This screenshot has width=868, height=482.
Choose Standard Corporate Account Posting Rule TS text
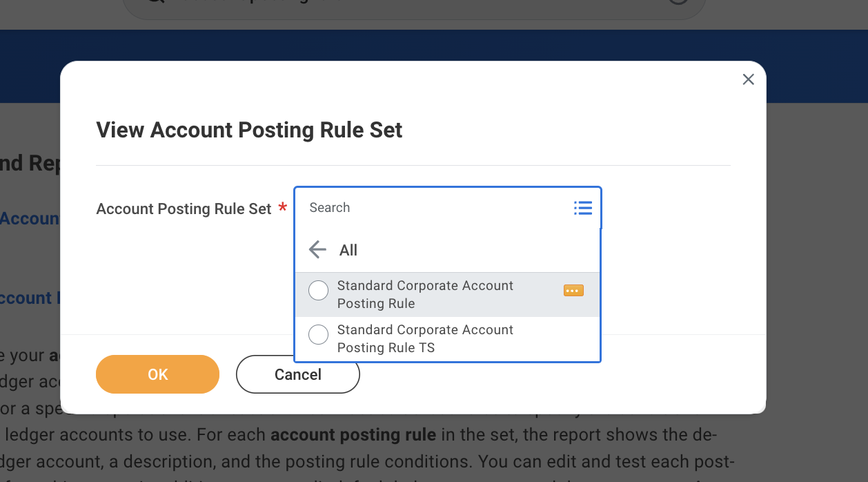click(x=424, y=338)
